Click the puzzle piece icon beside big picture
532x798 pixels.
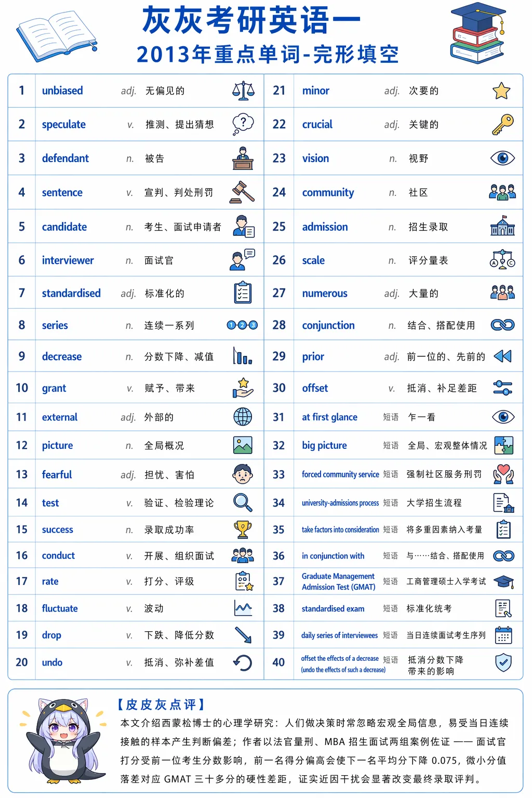click(x=503, y=445)
